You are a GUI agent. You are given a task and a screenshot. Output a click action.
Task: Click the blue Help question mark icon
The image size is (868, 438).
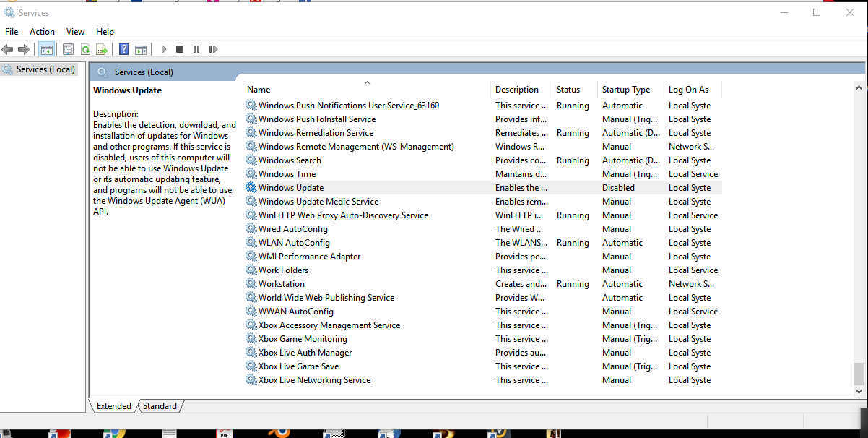pos(124,49)
